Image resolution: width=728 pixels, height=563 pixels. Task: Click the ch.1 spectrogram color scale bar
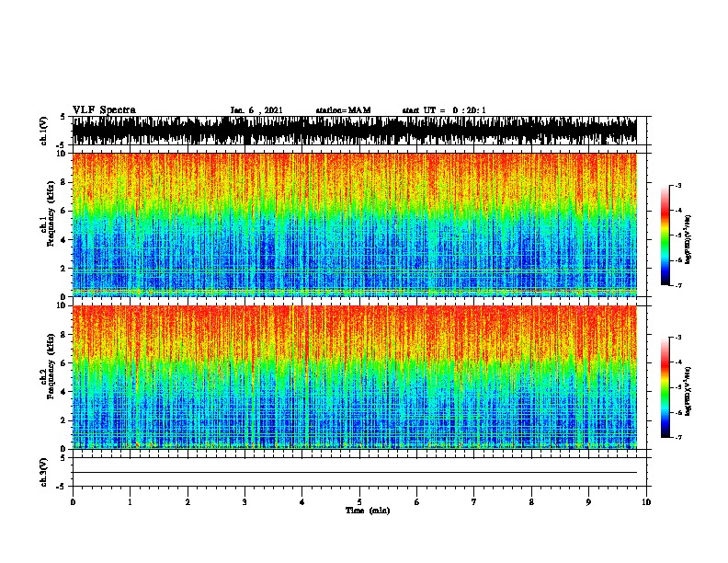tap(665, 236)
